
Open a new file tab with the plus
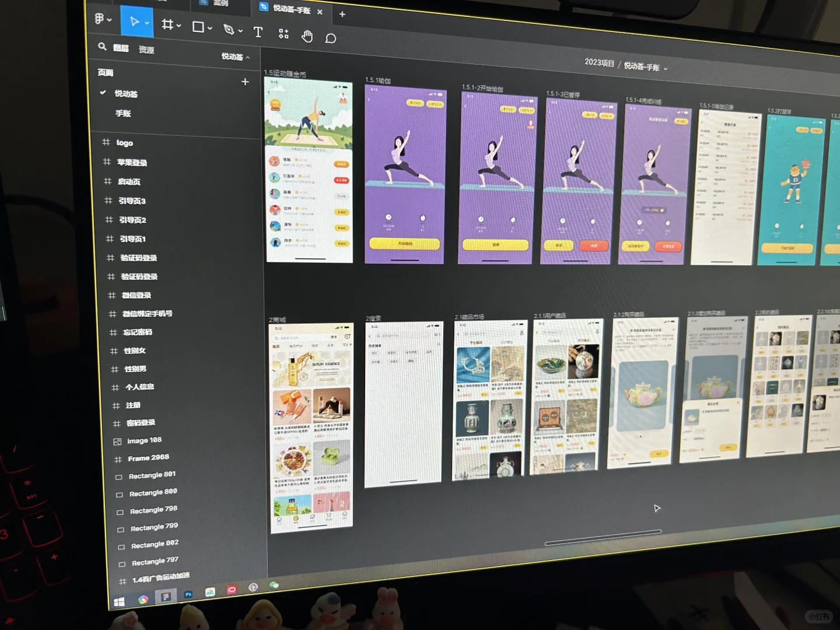[342, 14]
